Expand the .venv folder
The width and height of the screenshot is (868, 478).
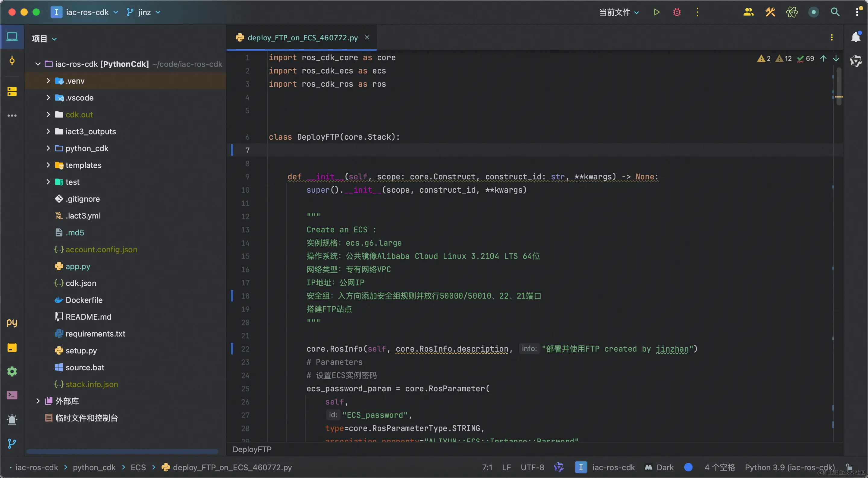pos(48,81)
